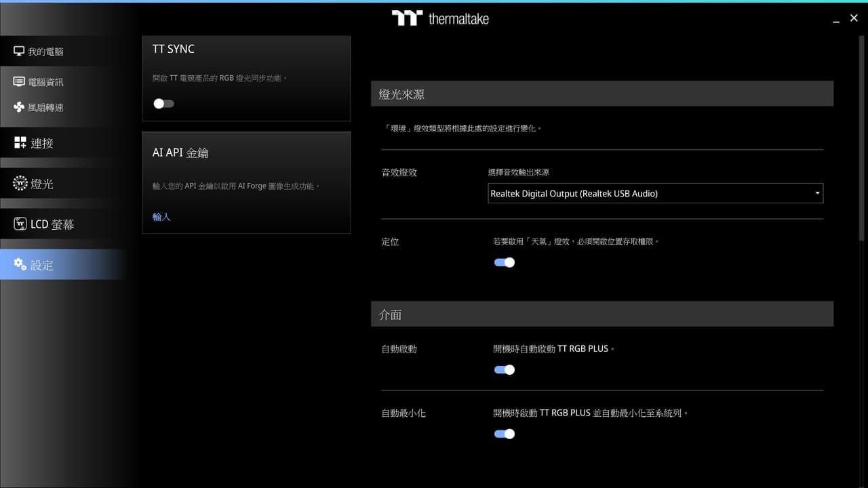
Task: Click the 電腦資訊 info icon
Action: pyautogui.click(x=19, y=82)
